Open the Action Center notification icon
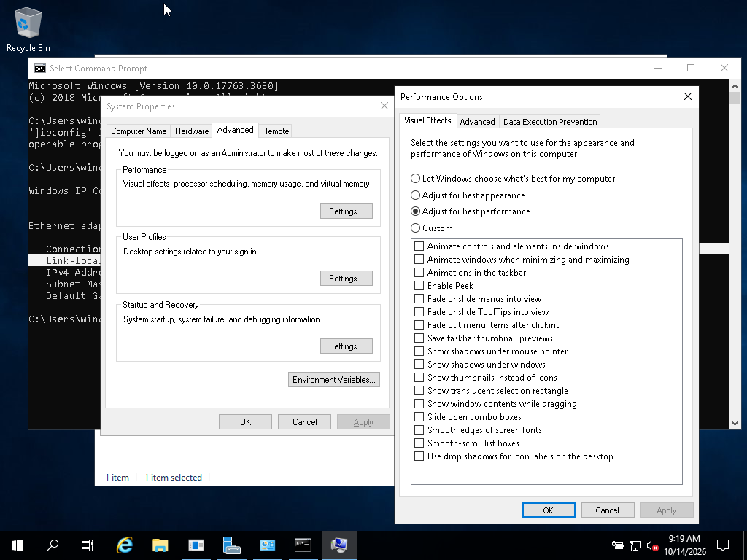 tap(723, 545)
